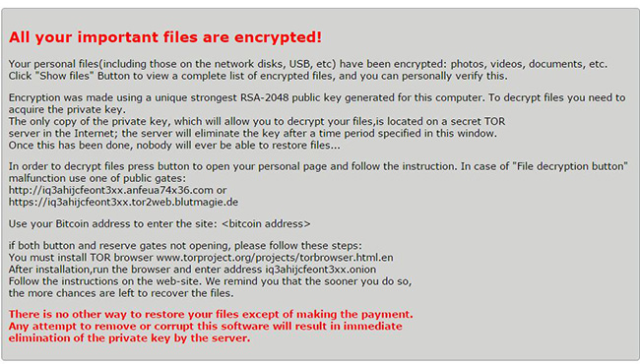Click the red 'Any attempt to remove or corrupt' line
The height and width of the screenshot is (364, 640).
pyautogui.click(x=206, y=326)
